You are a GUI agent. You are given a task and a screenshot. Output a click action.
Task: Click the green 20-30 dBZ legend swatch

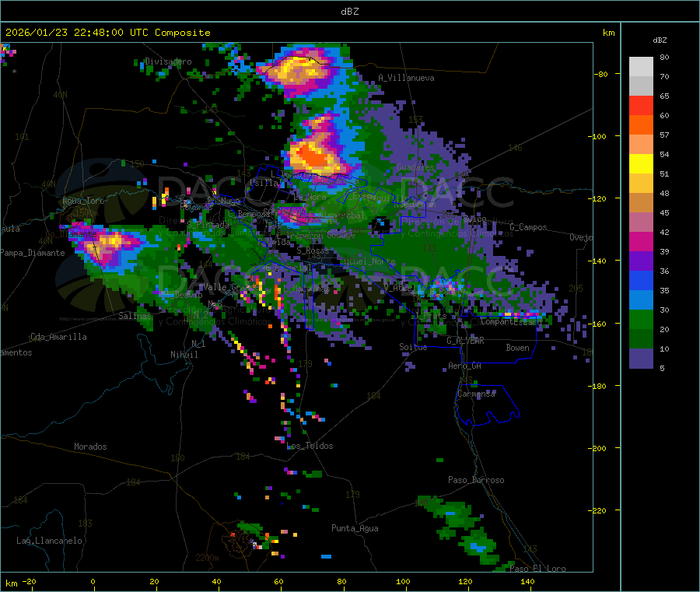[x=641, y=319]
